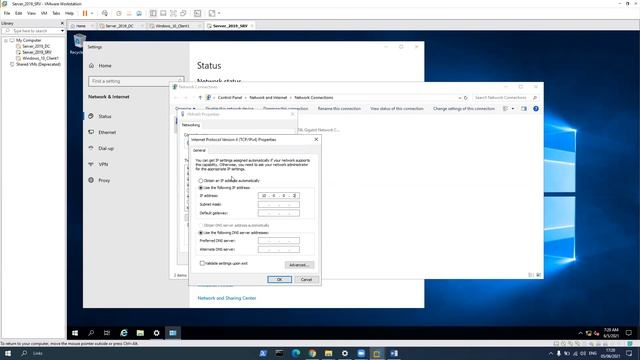
Task: Click the Settings gear in the guest taskbar
Action: coord(156,333)
